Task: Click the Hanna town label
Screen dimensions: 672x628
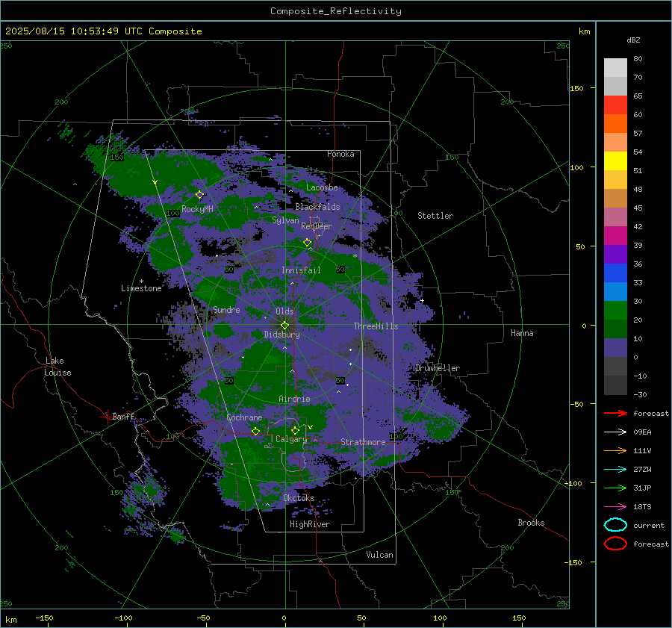Action: (522, 333)
